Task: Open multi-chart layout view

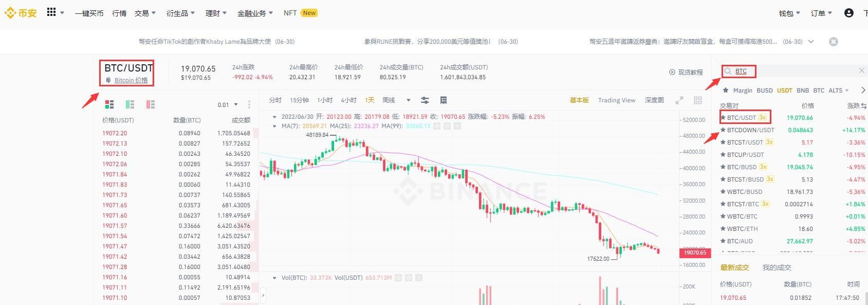Action: point(698,100)
